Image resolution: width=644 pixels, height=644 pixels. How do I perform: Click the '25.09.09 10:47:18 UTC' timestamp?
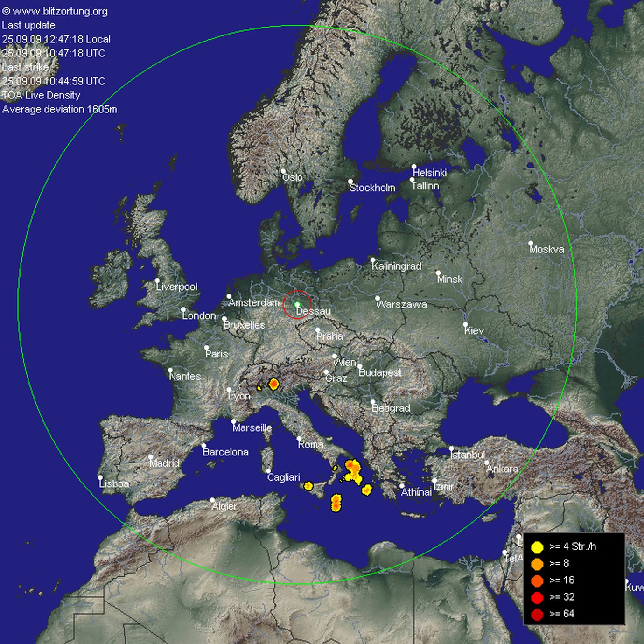tap(54, 53)
